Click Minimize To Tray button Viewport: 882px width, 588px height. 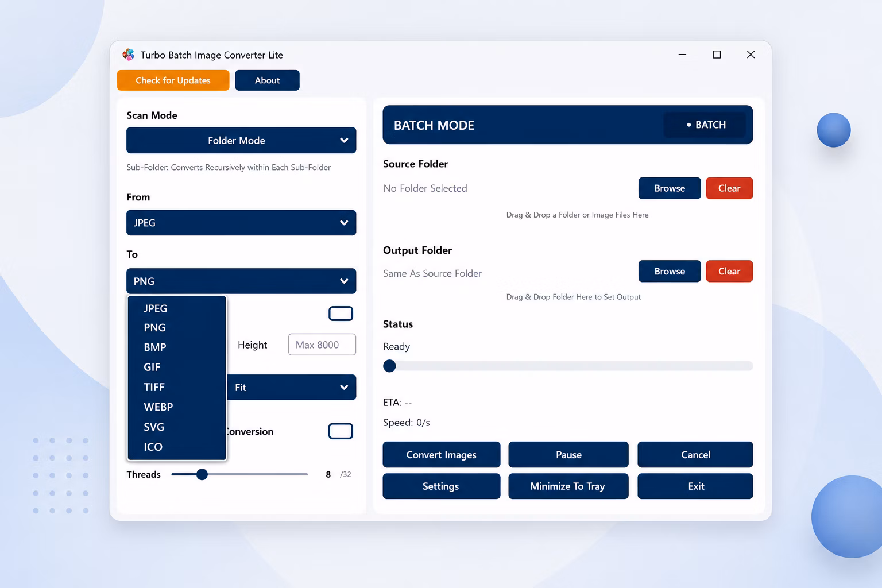[568, 486]
